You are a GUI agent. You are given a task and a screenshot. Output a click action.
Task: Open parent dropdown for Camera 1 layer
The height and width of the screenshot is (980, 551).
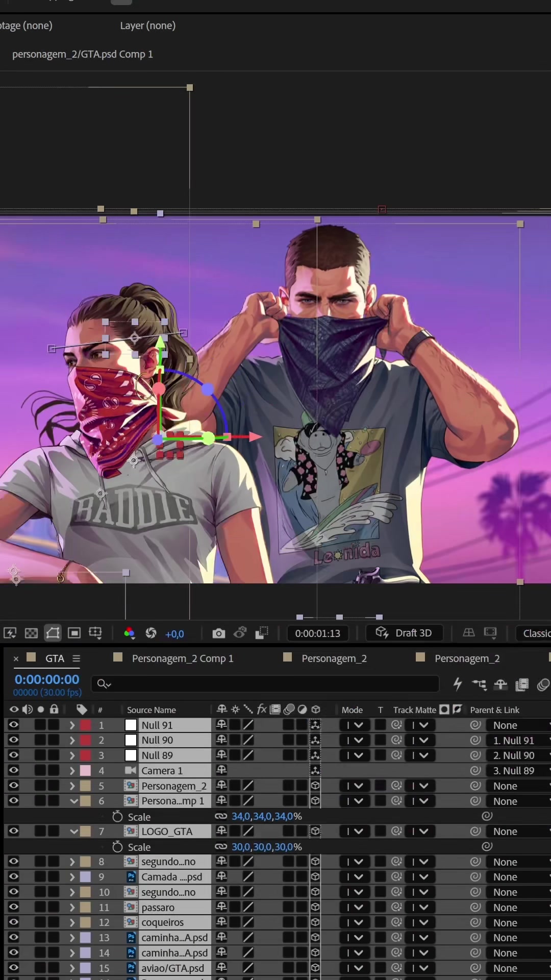point(518,771)
